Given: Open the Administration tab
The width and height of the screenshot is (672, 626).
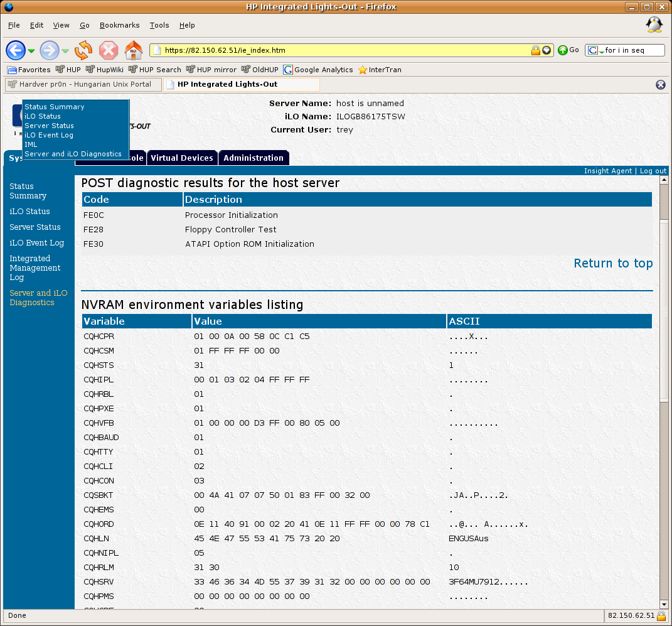Looking at the screenshot, I should pos(253,158).
